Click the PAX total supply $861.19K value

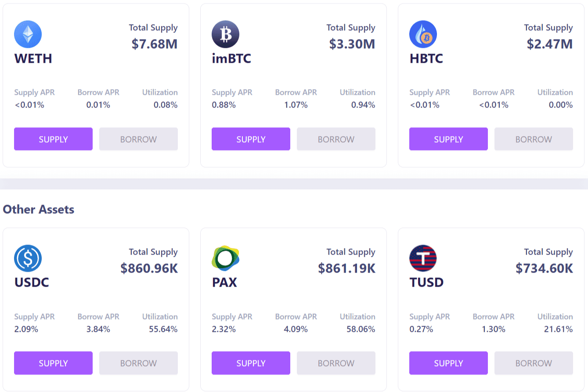(x=346, y=268)
